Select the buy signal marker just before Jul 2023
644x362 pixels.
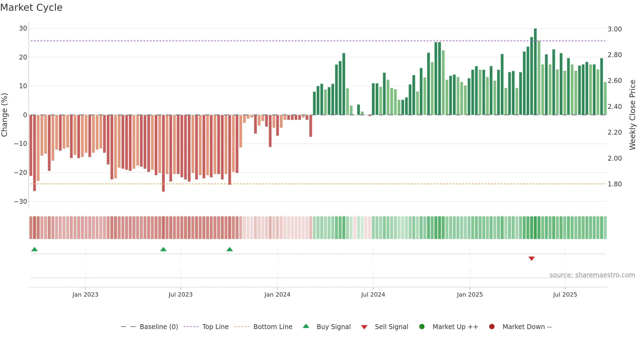pos(163,249)
